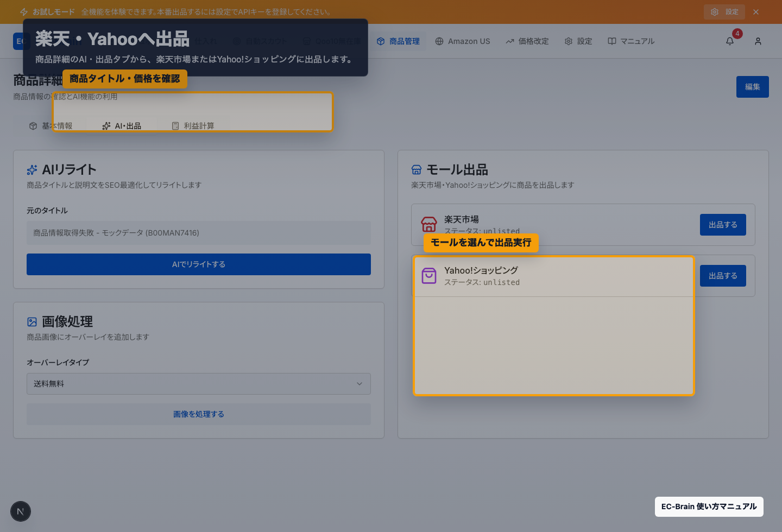Click the sparkle icon beside AIリライト heading
The width and height of the screenshot is (782, 532).
(32, 170)
